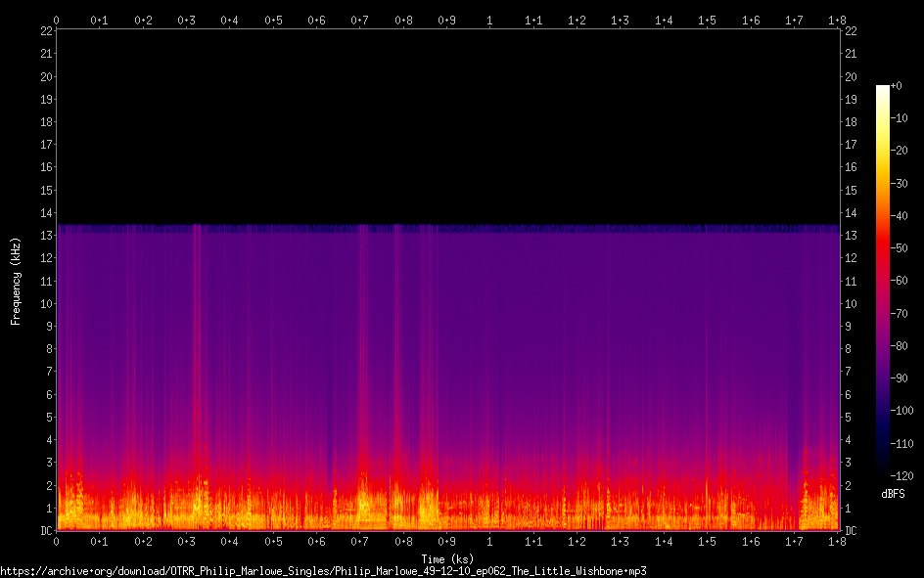924x578 pixels.
Task: Click the Frequency (kHz) axis label
Action: click(x=16, y=281)
